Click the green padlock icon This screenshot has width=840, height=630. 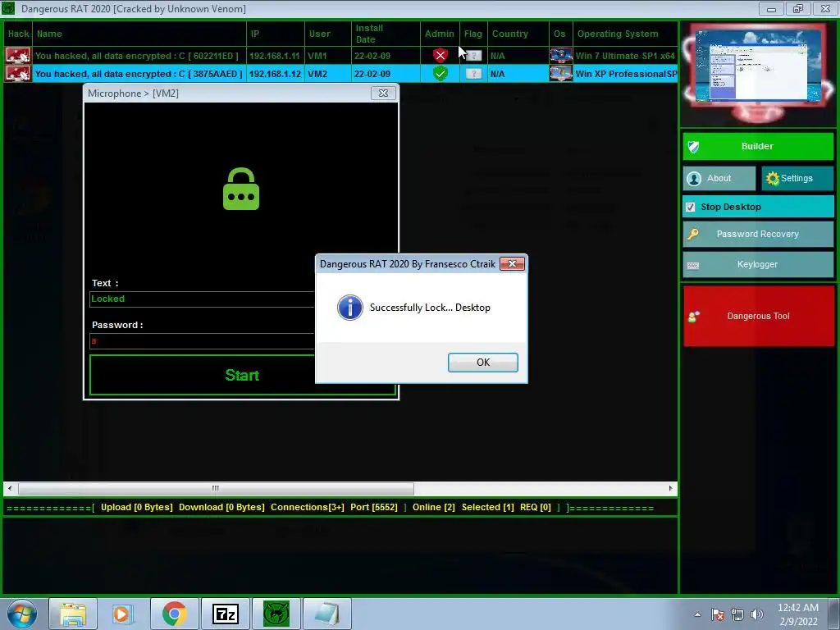241,189
